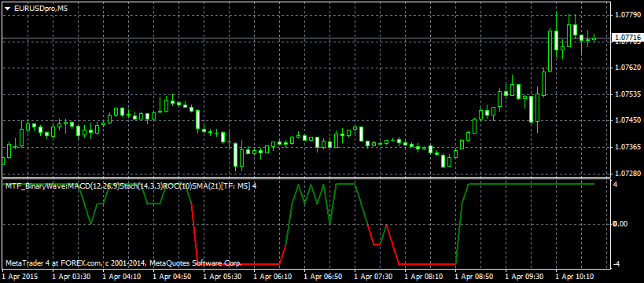Click the 1.07790 price axis label

coord(627,15)
